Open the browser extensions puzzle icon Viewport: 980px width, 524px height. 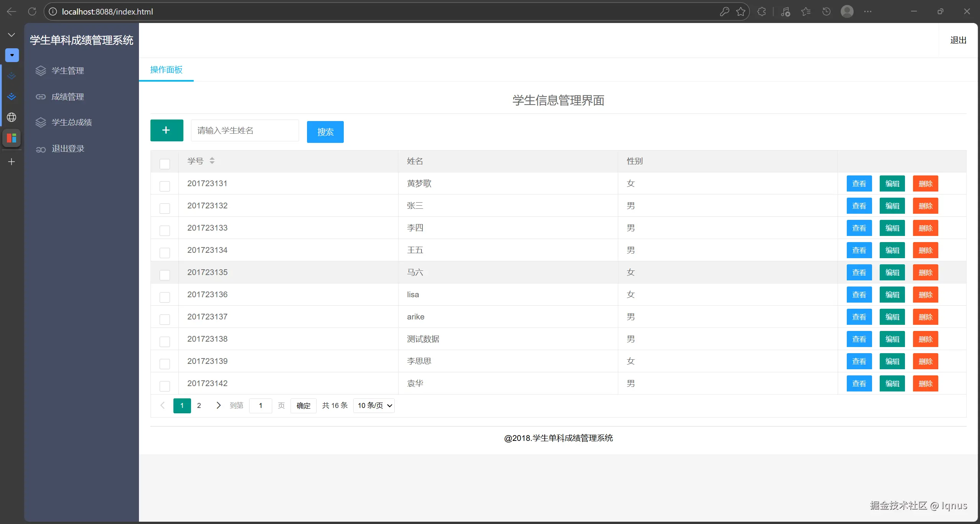(x=761, y=11)
